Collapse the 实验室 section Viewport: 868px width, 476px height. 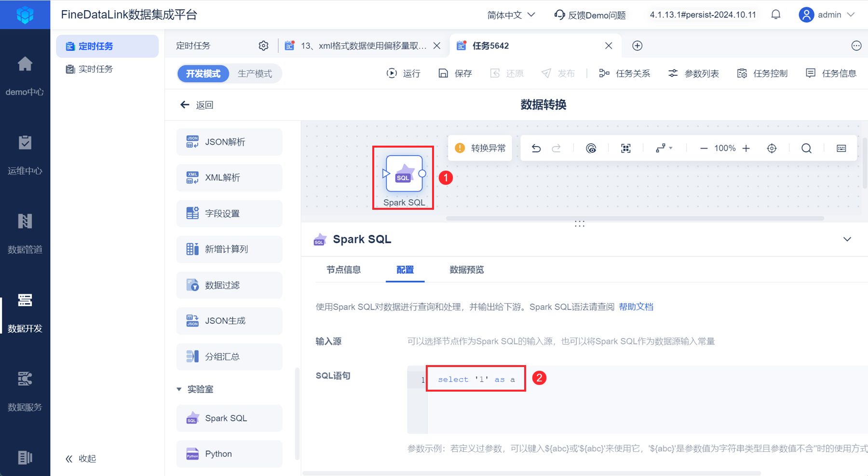click(179, 389)
